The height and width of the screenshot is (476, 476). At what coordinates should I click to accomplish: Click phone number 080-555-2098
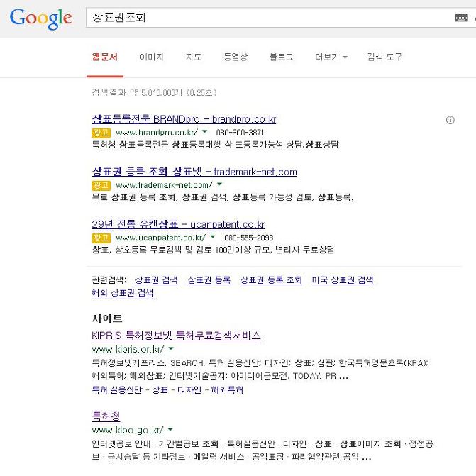tap(248, 238)
